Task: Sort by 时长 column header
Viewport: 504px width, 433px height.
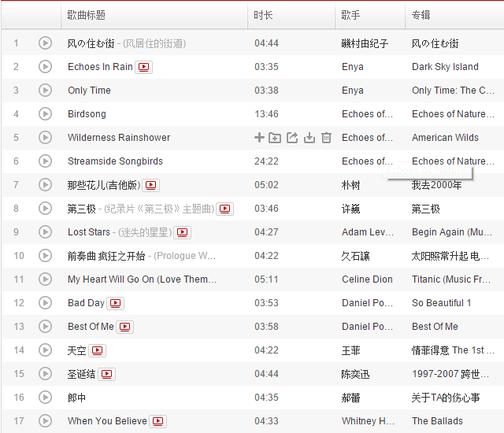Action: pos(291,15)
